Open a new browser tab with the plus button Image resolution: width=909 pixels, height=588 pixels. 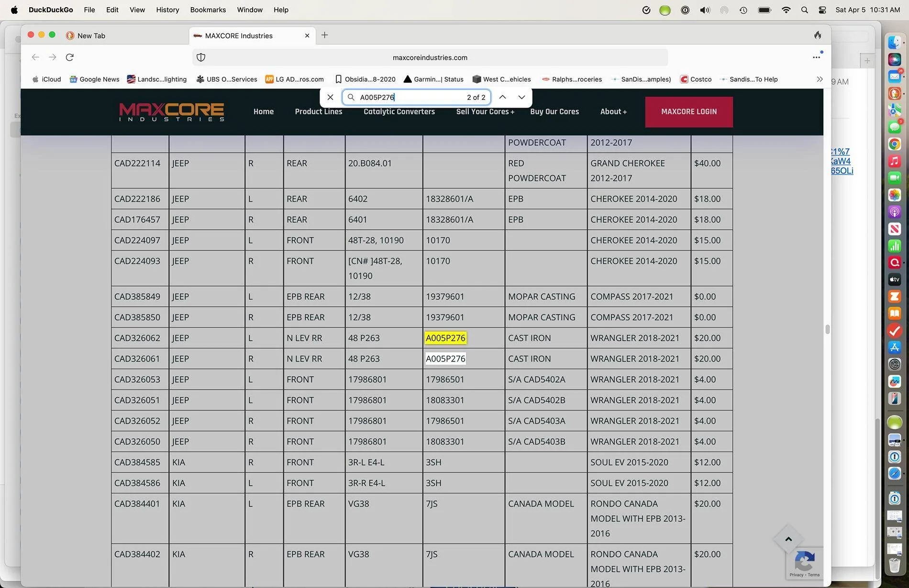click(x=325, y=35)
